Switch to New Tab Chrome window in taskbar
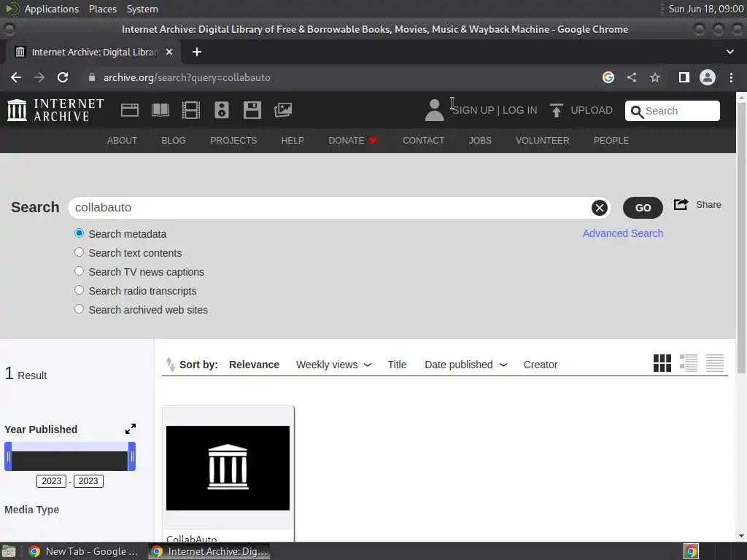747x560 pixels. coord(83,551)
